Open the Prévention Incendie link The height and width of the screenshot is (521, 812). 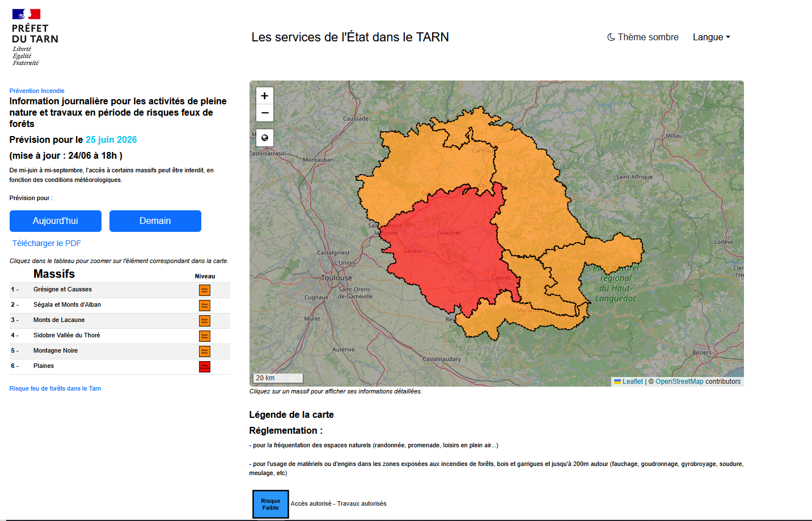(37, 91)
